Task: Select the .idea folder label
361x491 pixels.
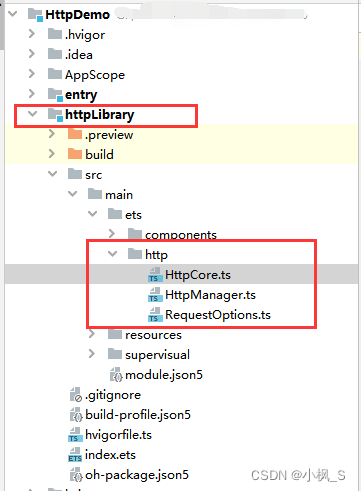Action: pyautogui.click(x=79, y=55)
